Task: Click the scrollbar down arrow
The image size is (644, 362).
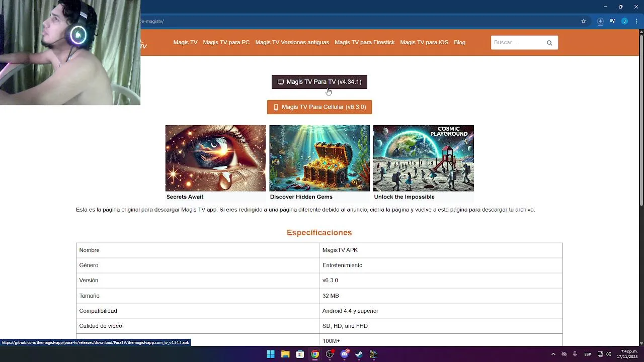Action: pos(641,343)
